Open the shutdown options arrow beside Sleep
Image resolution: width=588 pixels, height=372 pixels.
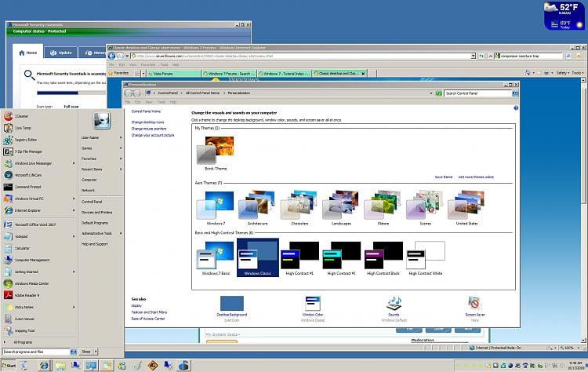pos(96,352)
